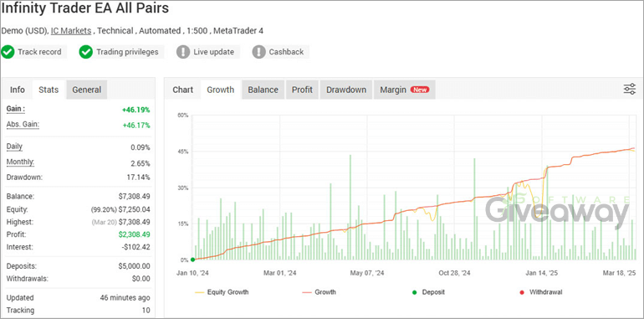
Task: Select the Drawdown chart tab
Action: (346, 90)
